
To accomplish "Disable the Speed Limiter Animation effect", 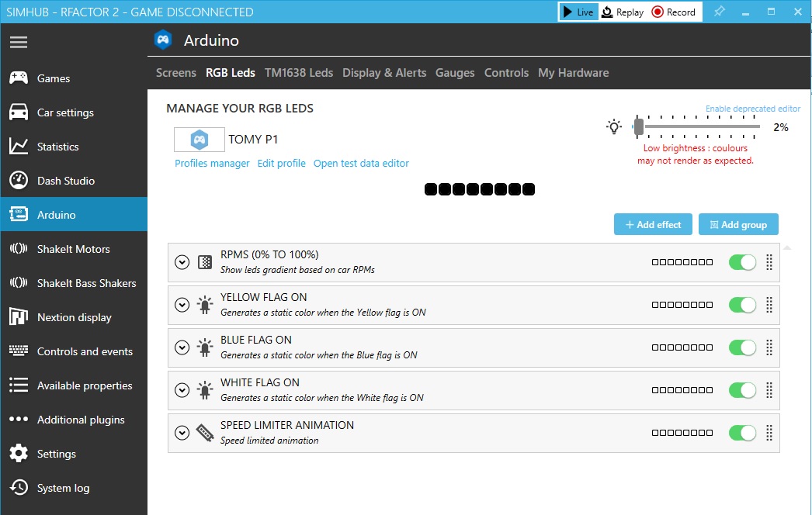I will click(742, 433).
